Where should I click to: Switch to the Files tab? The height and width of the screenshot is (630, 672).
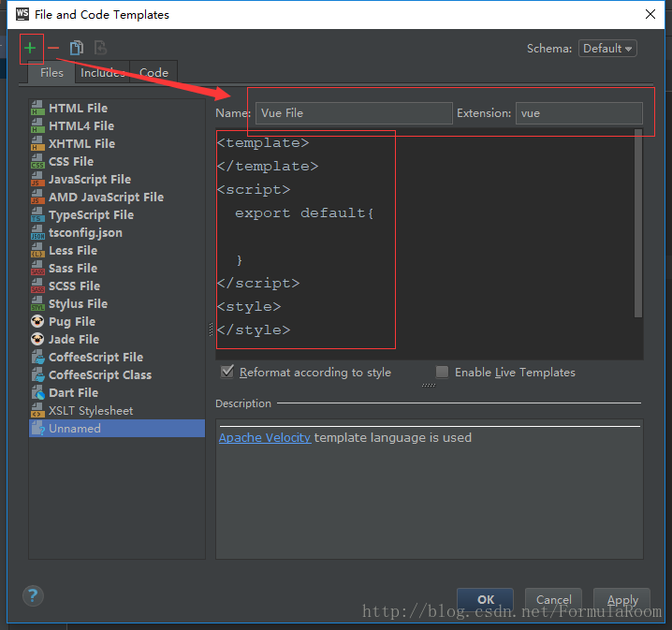coord(51,72)
